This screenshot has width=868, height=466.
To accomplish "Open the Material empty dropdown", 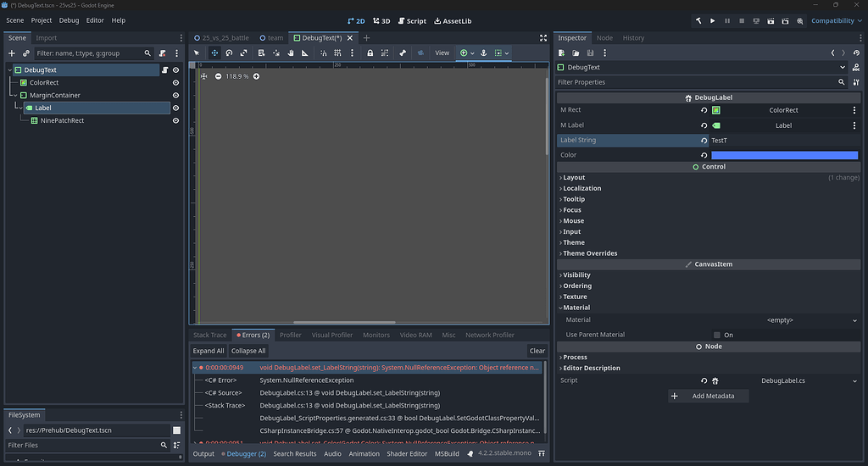I will (784, 320).
